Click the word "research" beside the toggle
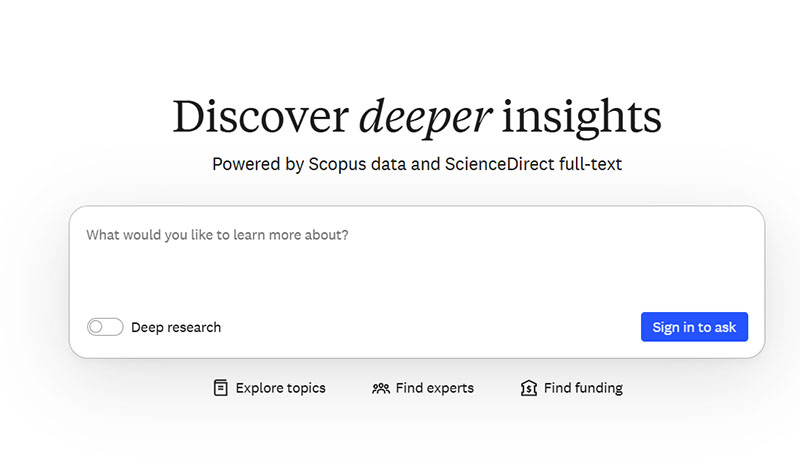 195,327
